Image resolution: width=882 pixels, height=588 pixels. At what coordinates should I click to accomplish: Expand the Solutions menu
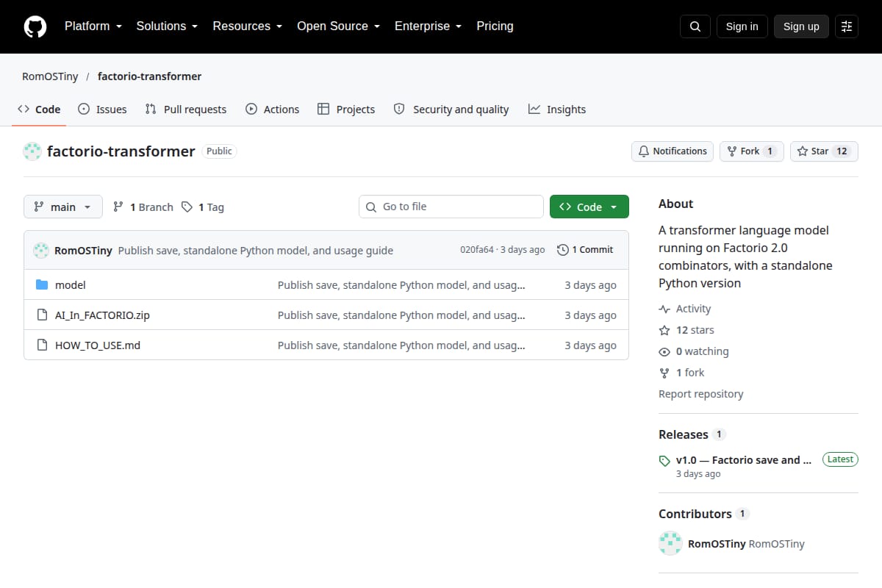(167, 26)
